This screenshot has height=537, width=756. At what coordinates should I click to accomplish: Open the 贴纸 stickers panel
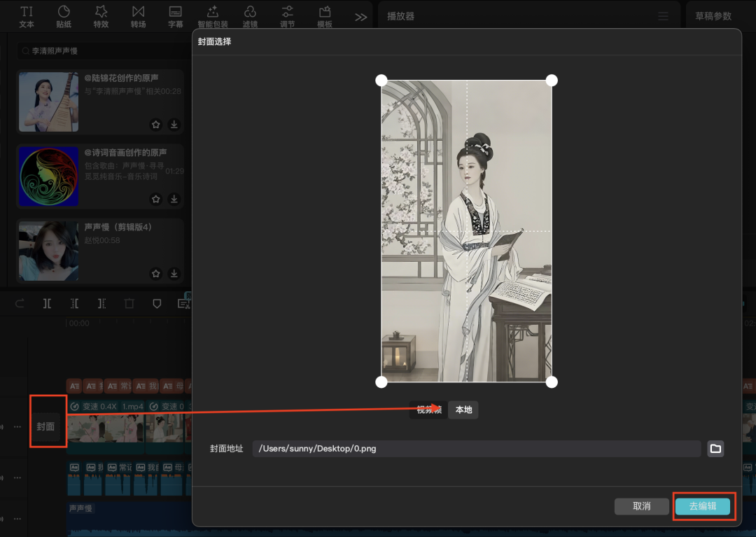(x=64, y=16)
